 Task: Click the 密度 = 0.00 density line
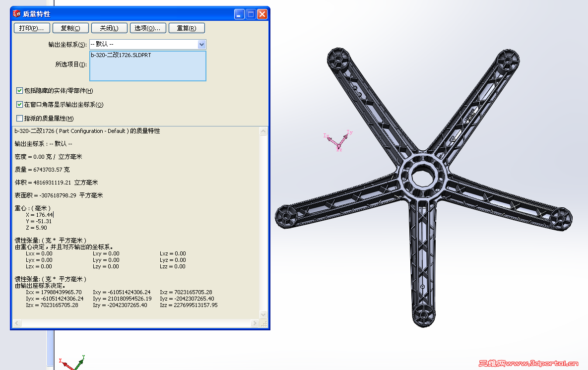48,157
